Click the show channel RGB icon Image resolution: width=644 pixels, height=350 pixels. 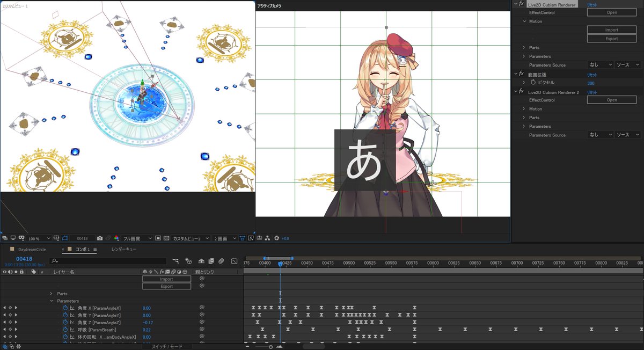[116, 238]
